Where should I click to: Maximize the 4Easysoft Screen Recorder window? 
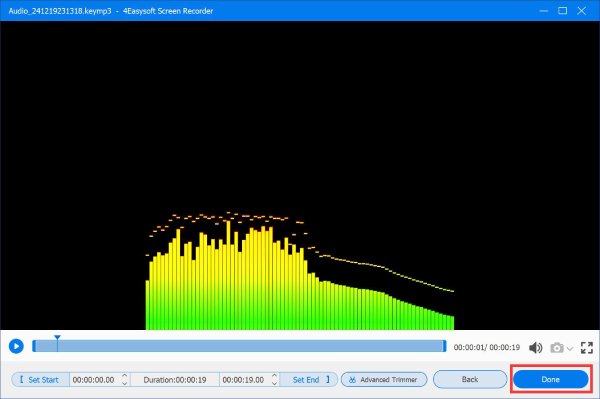562,11
